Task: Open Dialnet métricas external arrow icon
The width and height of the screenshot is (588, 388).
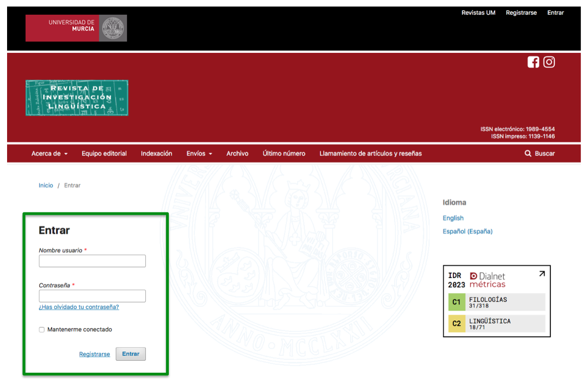Action: coord(542,274)
